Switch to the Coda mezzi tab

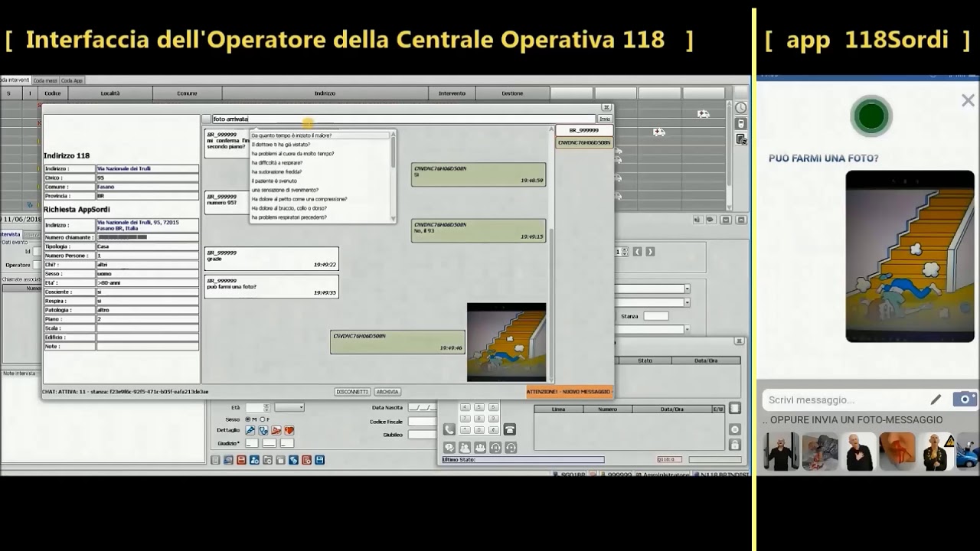point(45,80)
